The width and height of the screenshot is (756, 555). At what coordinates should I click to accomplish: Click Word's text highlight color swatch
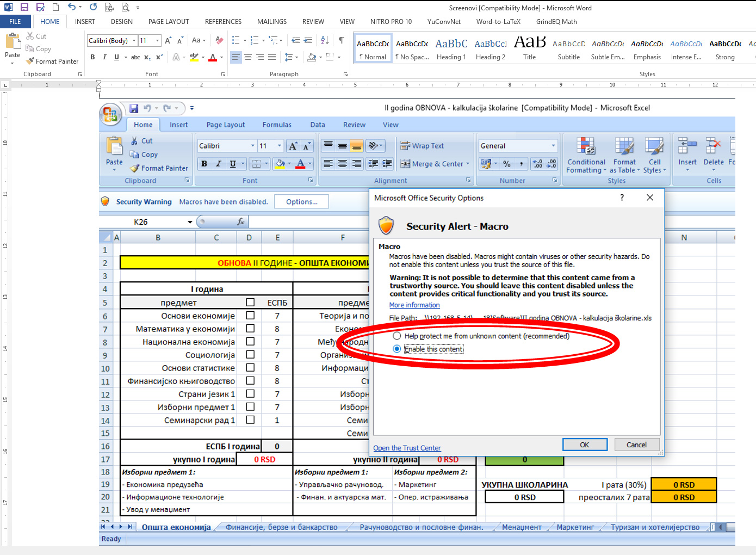(194, 57)
